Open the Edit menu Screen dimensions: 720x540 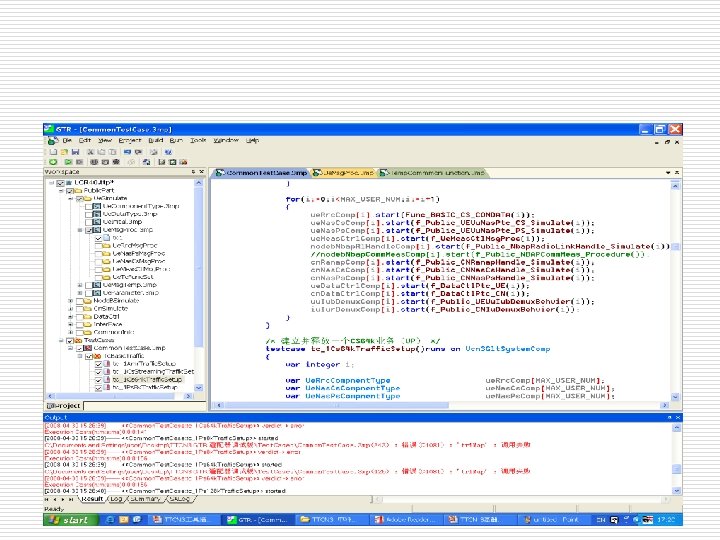[85, 141]
